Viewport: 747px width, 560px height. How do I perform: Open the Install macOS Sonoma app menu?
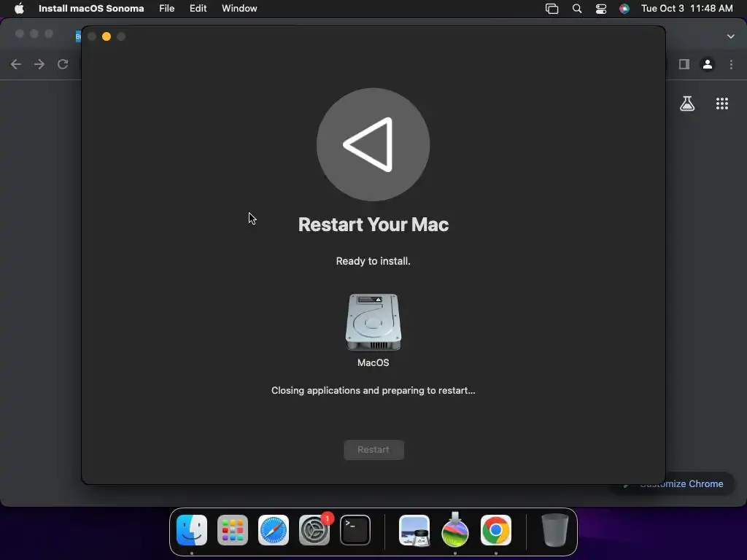[91, 9]
